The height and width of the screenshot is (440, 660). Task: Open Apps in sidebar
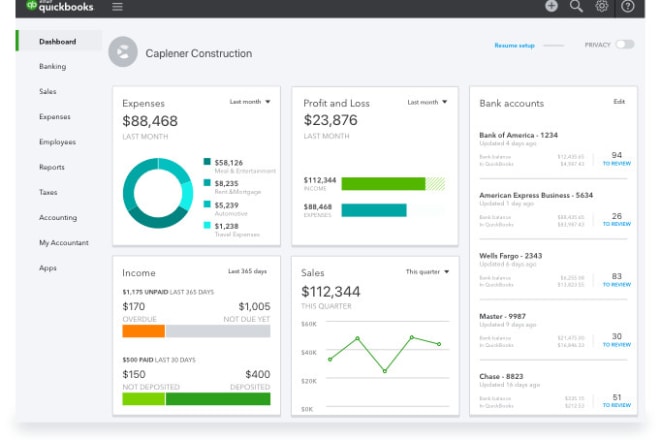tap(48, 268)
